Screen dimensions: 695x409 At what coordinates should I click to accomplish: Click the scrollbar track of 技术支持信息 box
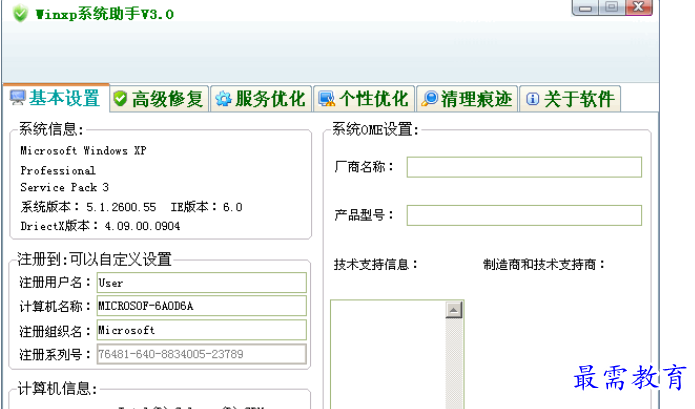click(x=453, y=363)
